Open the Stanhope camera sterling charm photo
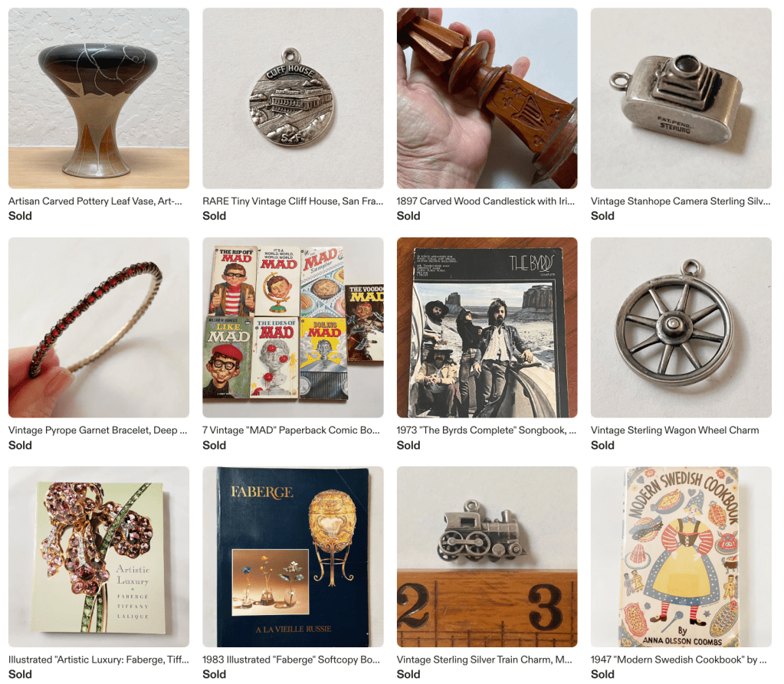 point(681,98)
